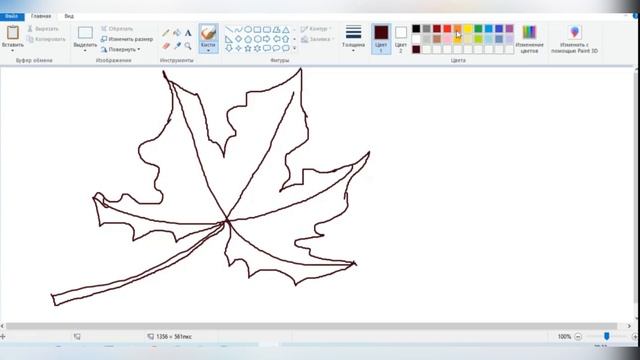
Task: Select the Pencil tool
Action: pos(166,33)
